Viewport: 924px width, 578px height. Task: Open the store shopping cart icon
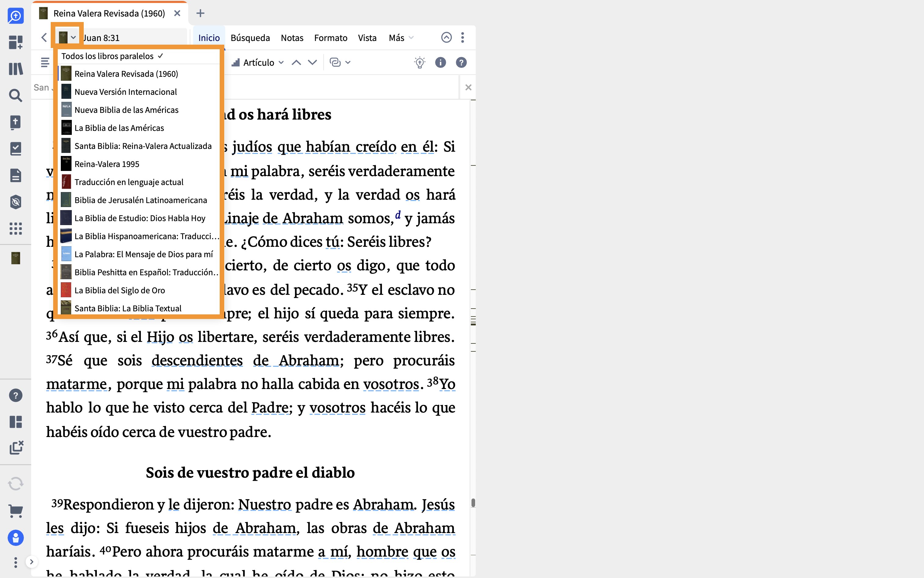tap(16, 511)
